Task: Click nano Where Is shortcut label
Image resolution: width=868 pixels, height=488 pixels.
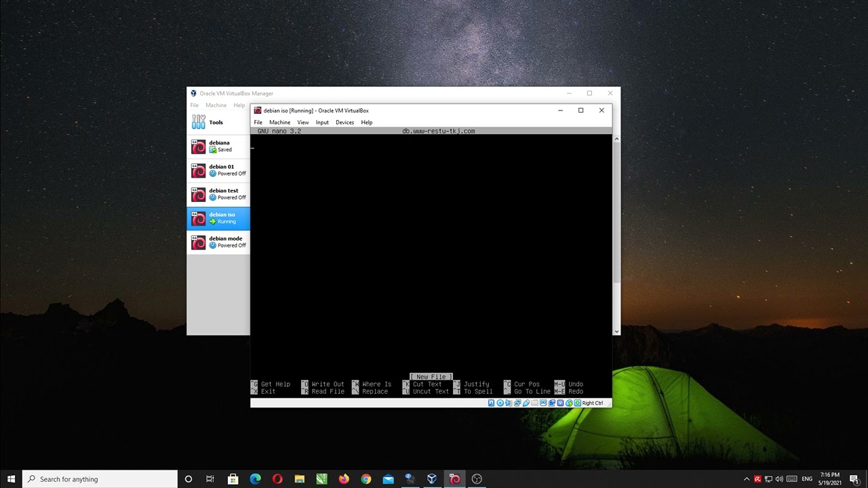Action: pos(376,384)
